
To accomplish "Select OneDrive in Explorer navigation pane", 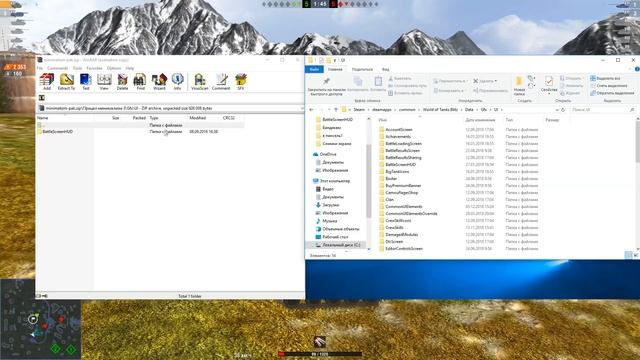I will click(x=328, y=154).
